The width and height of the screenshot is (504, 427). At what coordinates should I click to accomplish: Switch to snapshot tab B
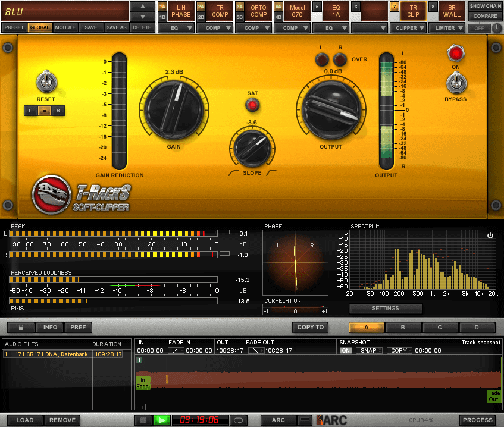pos(403,327)
